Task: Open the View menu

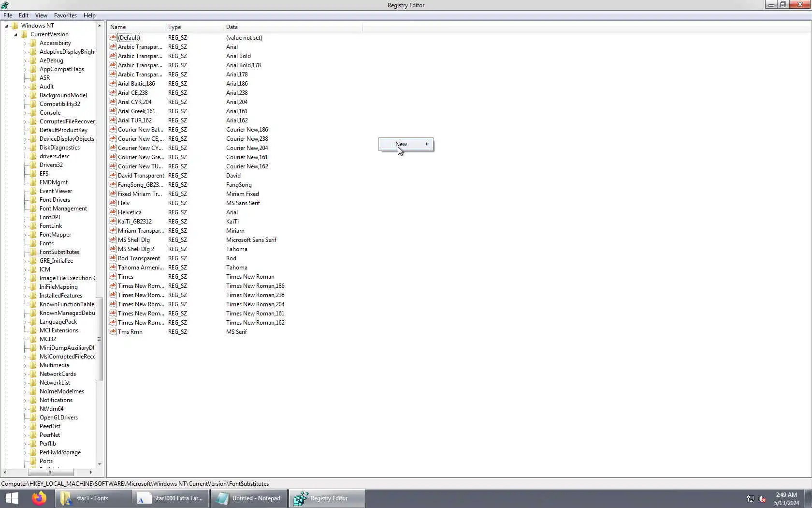Action: coord(41,15)
